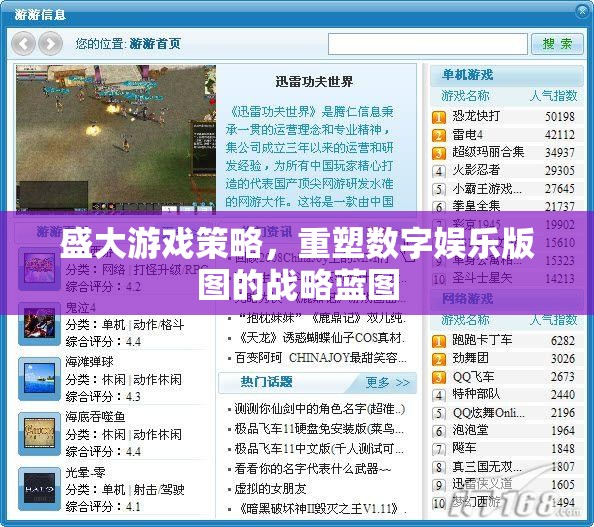Click the orange rank 2 badge beside 劲舞团
The image size is (594, 527).
click(439, 359)
